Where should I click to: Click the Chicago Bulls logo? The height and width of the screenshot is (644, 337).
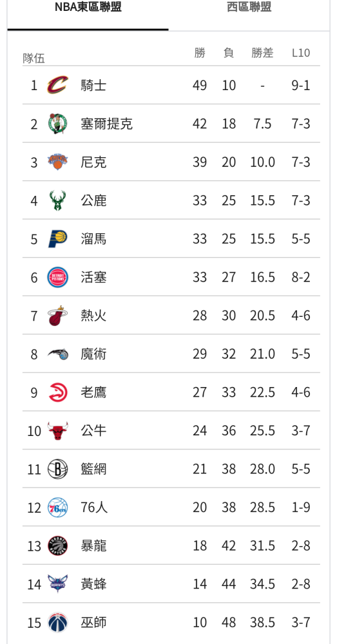[57, 430]
